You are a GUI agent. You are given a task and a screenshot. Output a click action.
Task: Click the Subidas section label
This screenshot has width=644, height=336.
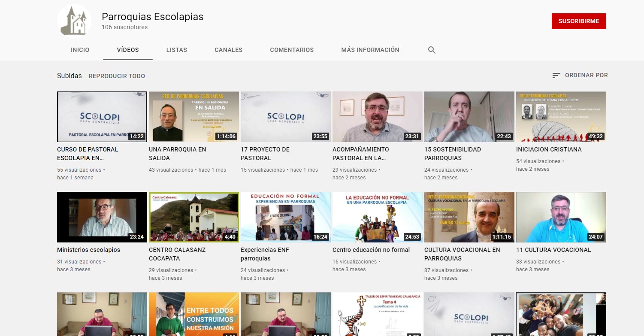(x=70, y=76)
